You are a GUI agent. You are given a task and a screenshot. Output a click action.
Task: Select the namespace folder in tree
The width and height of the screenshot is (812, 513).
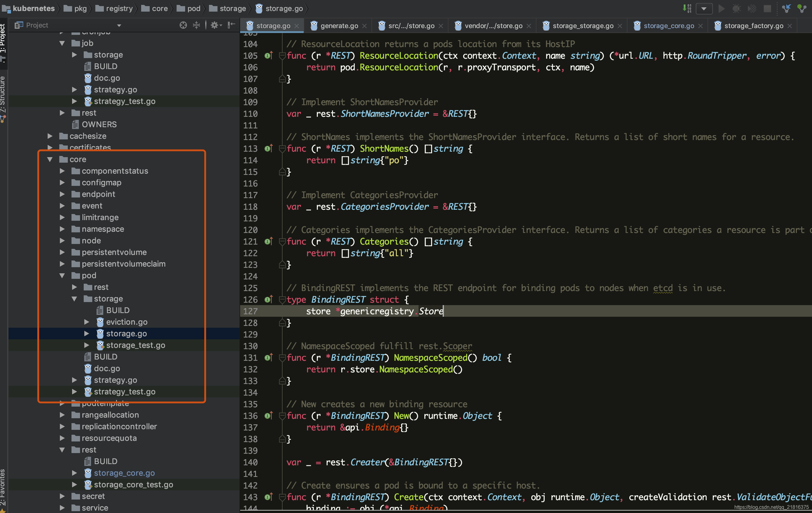[103, 229]
